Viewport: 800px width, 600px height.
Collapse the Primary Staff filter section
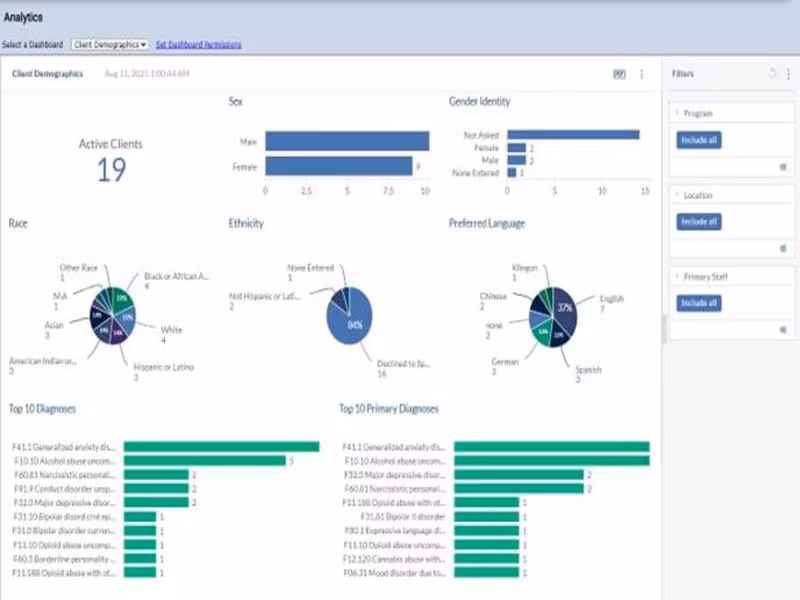click(x=678, y=276)
